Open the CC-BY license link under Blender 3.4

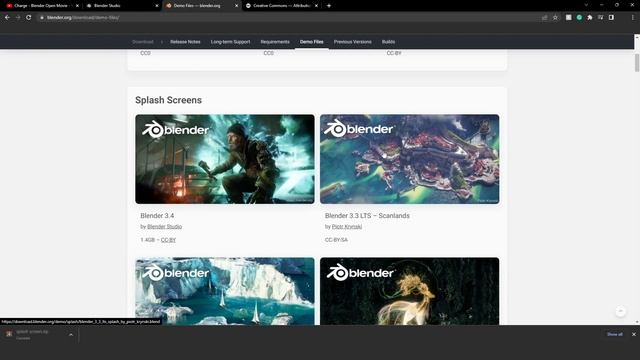168,240
